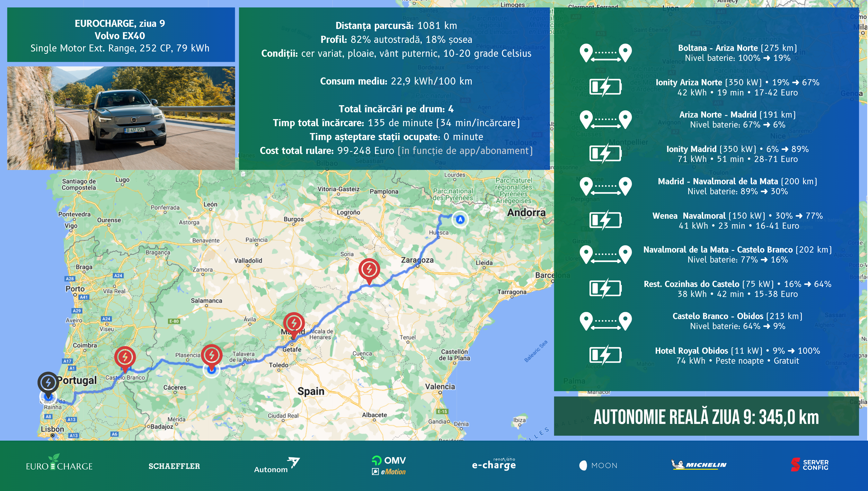The width and height of the screenshot is (868, 491).
Task: Click the Salamanca city label on map
Action: tap(206, 300)
